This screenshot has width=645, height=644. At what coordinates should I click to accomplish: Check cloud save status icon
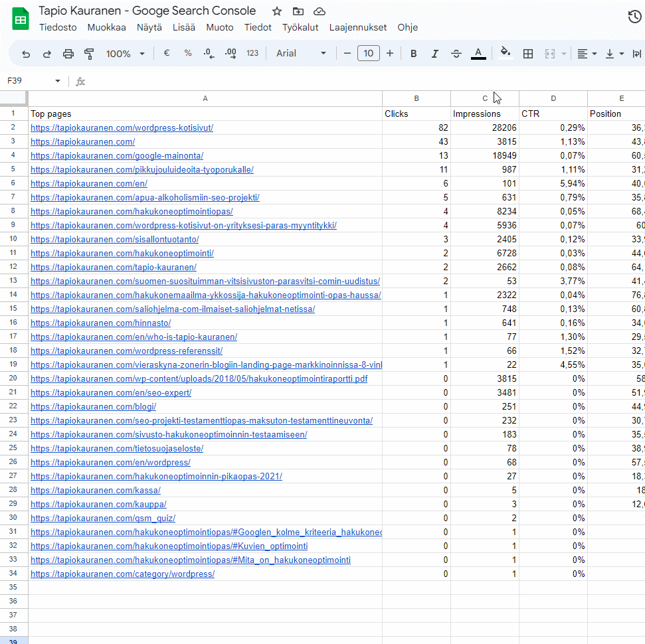320,11
